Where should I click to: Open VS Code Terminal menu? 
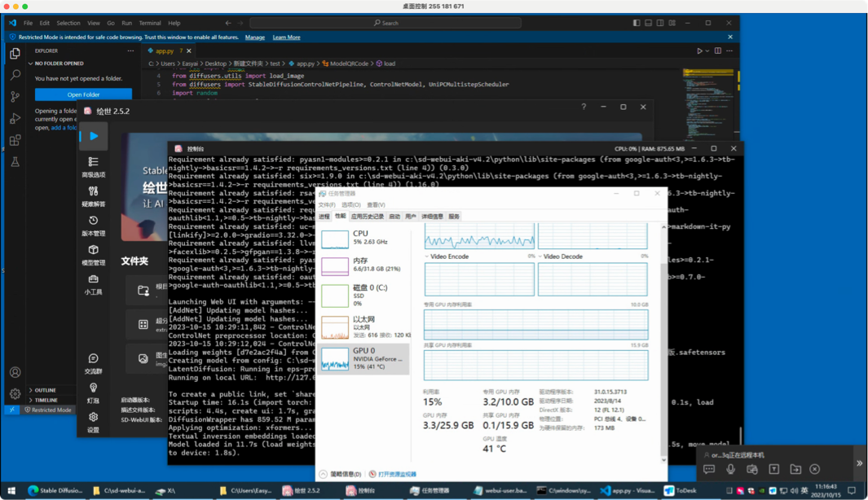tap(149, 24)
